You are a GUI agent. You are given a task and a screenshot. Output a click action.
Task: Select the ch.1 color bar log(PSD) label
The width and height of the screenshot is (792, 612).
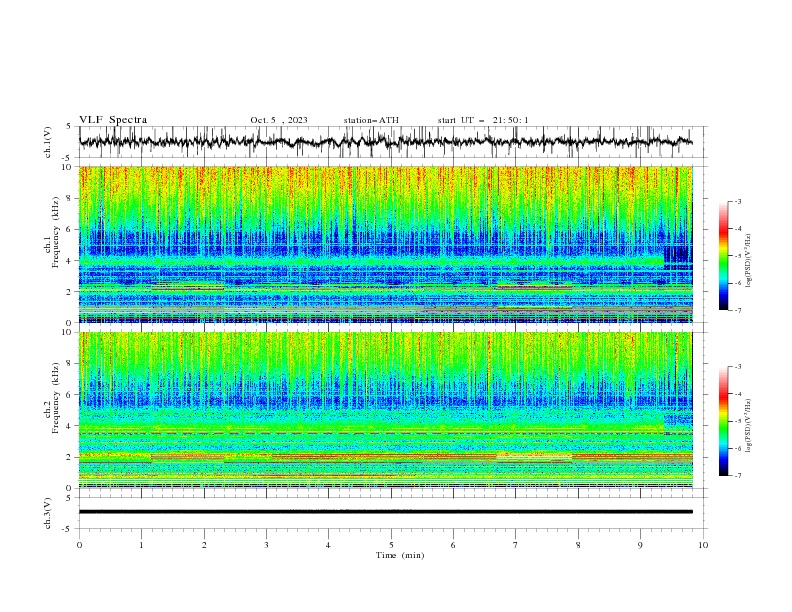749,261
